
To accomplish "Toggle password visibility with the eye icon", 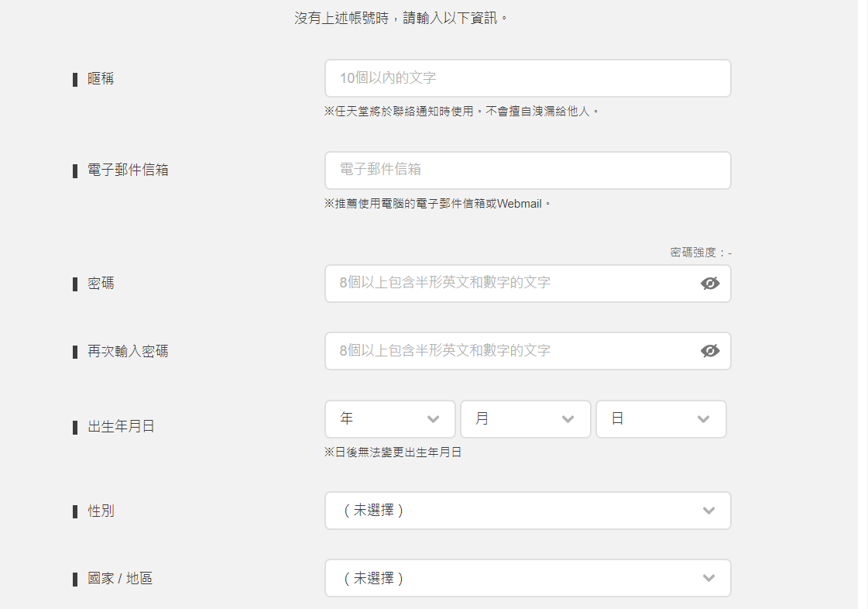I will 710,284.
